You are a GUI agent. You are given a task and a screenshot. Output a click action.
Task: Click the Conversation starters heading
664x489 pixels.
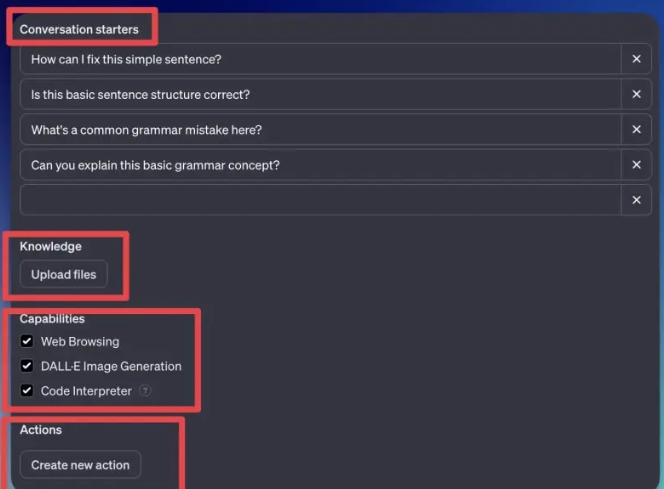[79, 29]
